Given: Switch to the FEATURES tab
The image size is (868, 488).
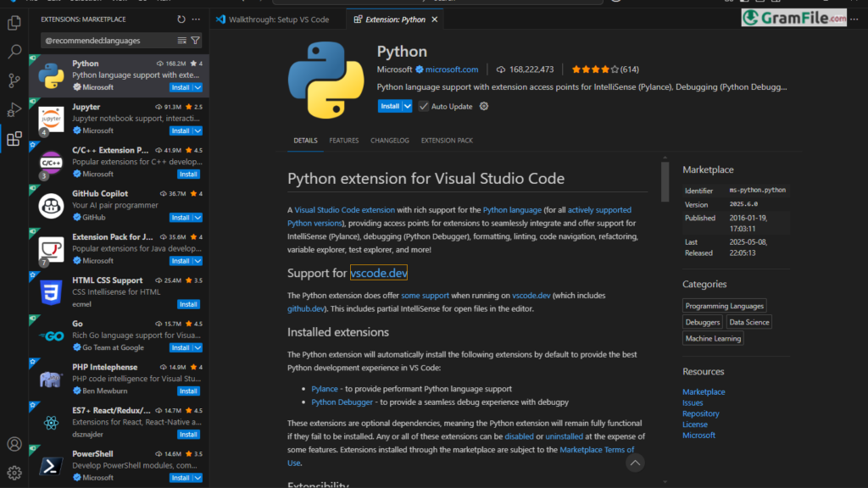Looking at the screenshot, I should 344,141.
